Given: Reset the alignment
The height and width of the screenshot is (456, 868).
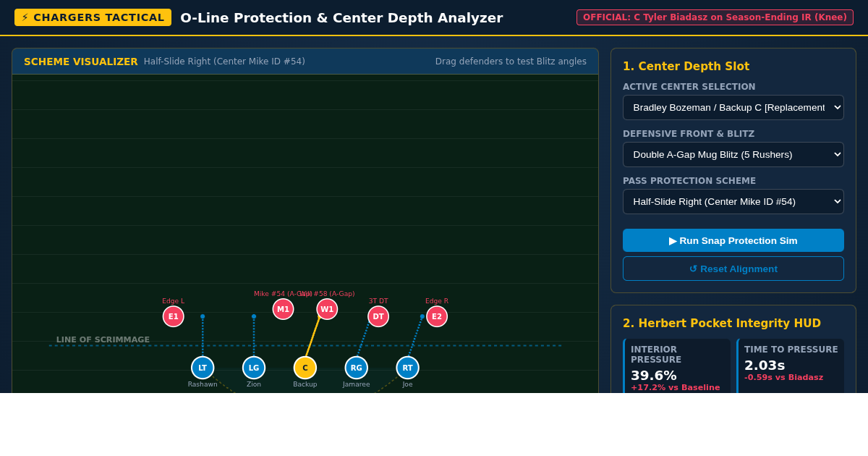Looking at the screenshot, I should point(733,269).
